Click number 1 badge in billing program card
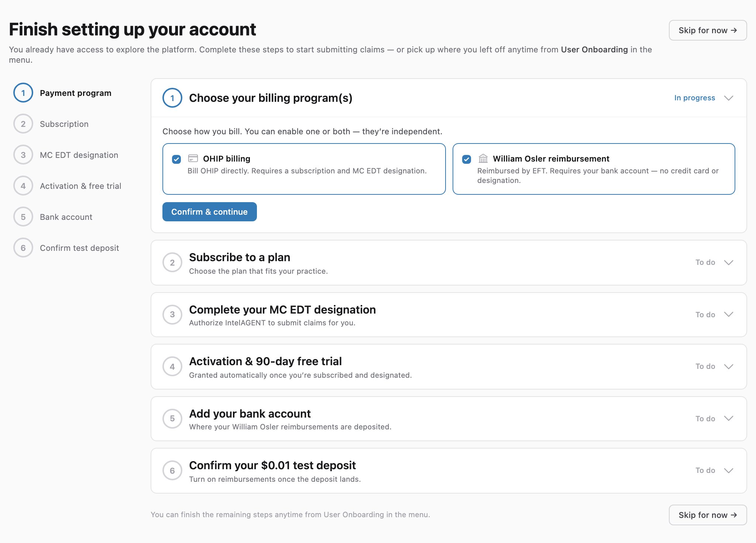This screenshot has height=543, width=756. click(172, 98)
